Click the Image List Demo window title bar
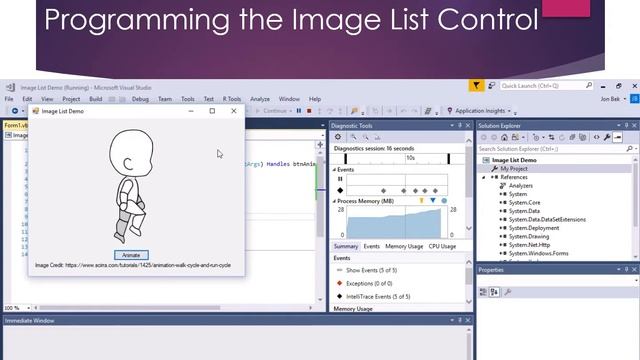 [x=136, y=111]
